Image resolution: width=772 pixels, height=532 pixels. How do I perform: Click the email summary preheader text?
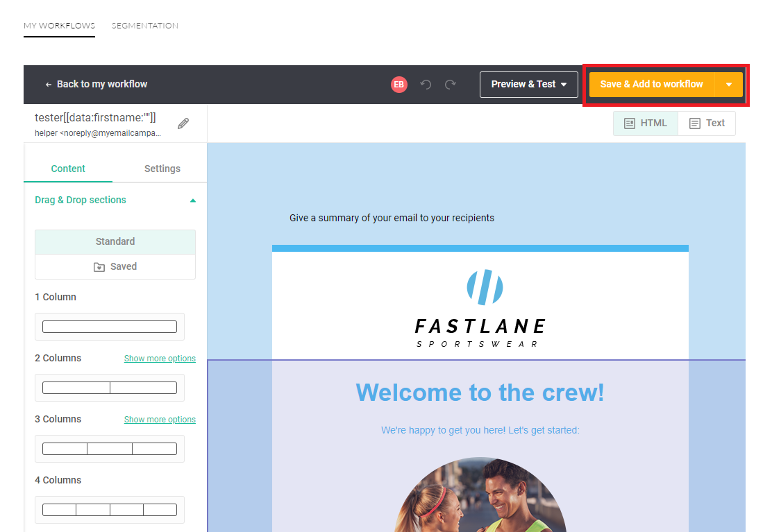pos(392,218)
